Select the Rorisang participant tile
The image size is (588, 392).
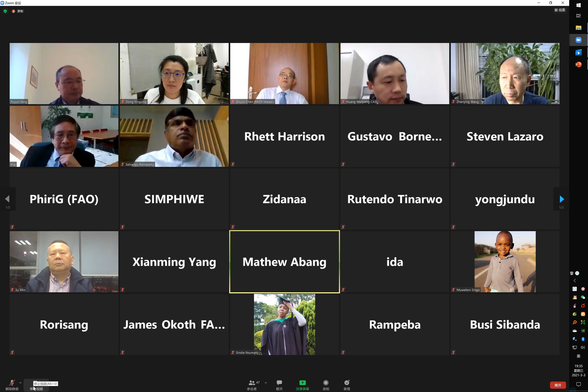[64, 324]
